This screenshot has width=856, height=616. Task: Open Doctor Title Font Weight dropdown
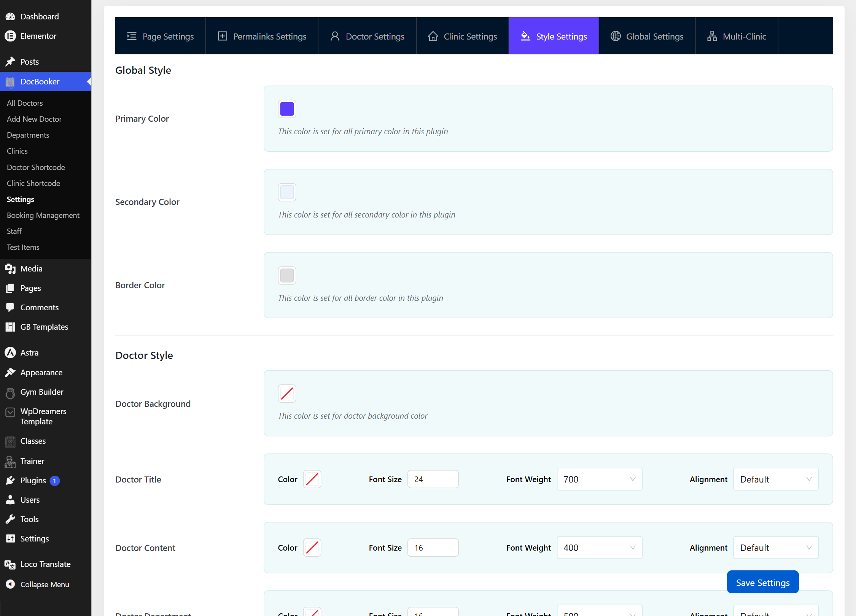point(600,479)
